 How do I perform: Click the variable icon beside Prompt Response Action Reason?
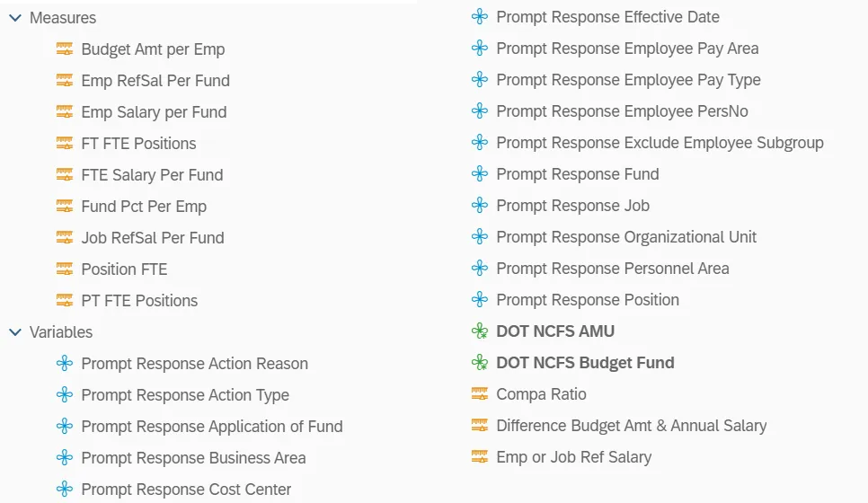tap(64, 364)
